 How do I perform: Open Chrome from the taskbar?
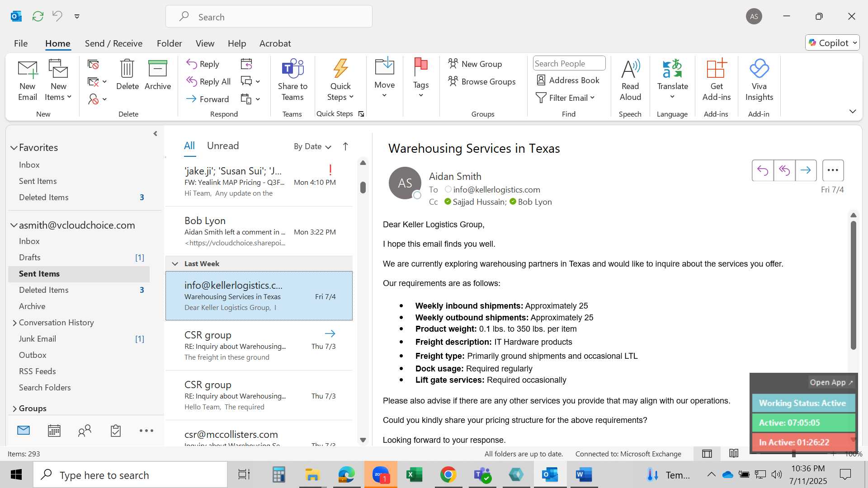tap(448, 475)
